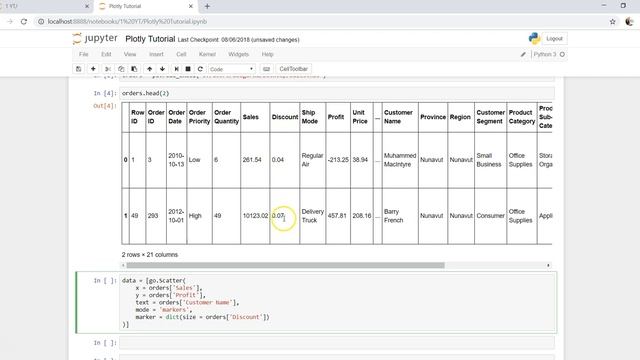This screenshot has width=640, height=360.
Task: Open a new browser tab
Action: click(x=207, y=6)
